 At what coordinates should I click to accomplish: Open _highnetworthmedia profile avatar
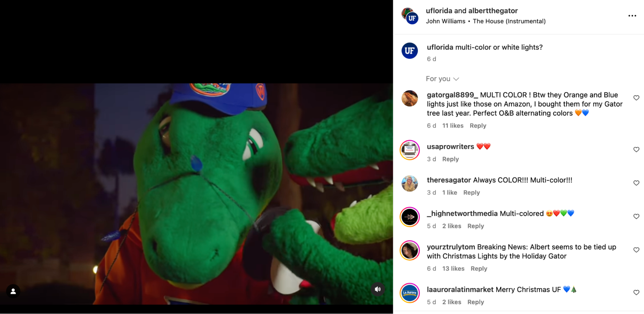click(409, 217)
